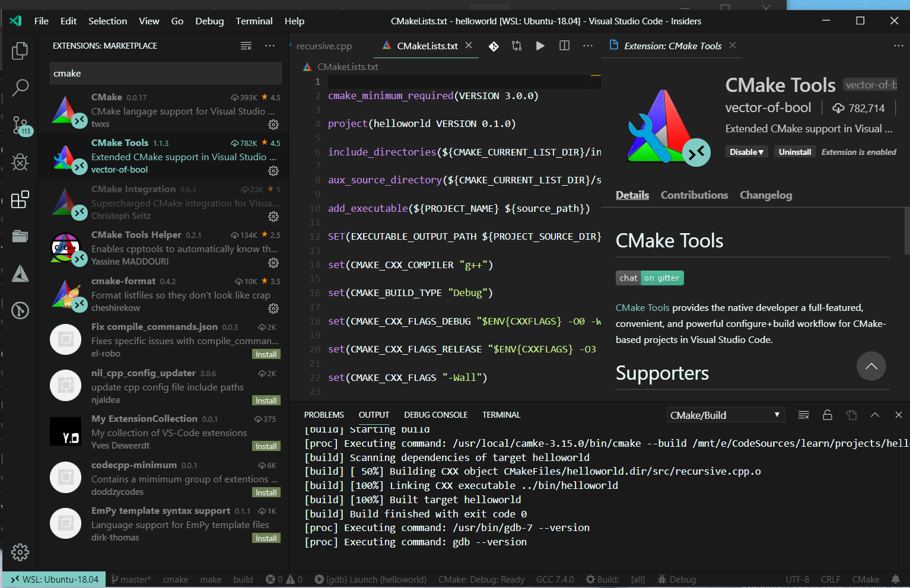Pick the [all] build target in status bar
This screenshot has width=910, height=588.
638,580
